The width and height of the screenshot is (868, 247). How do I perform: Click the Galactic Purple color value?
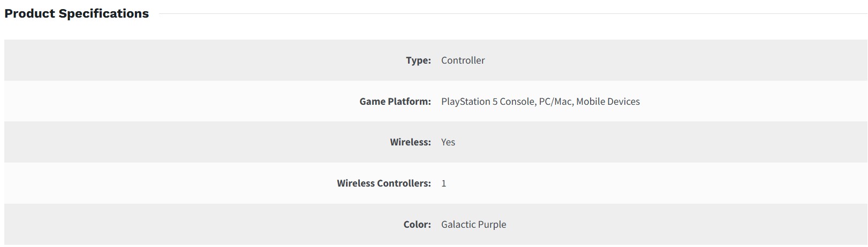(473, 225)
